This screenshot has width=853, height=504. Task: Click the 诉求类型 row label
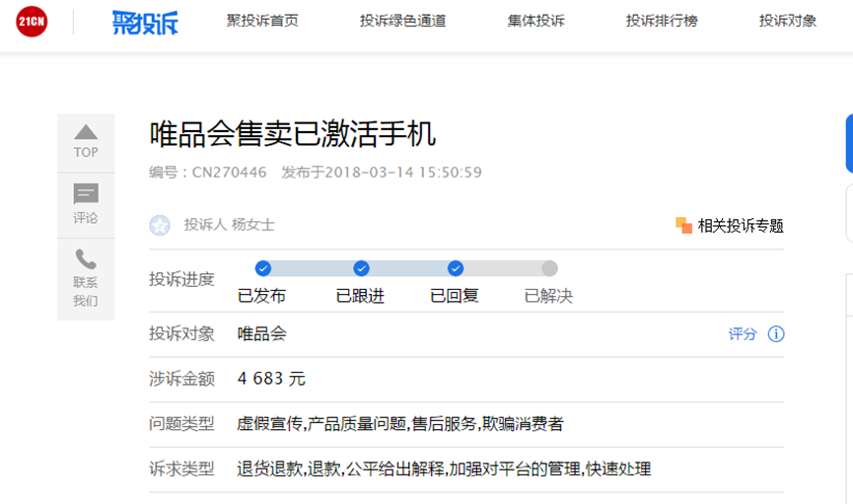[x=181, y=468]
